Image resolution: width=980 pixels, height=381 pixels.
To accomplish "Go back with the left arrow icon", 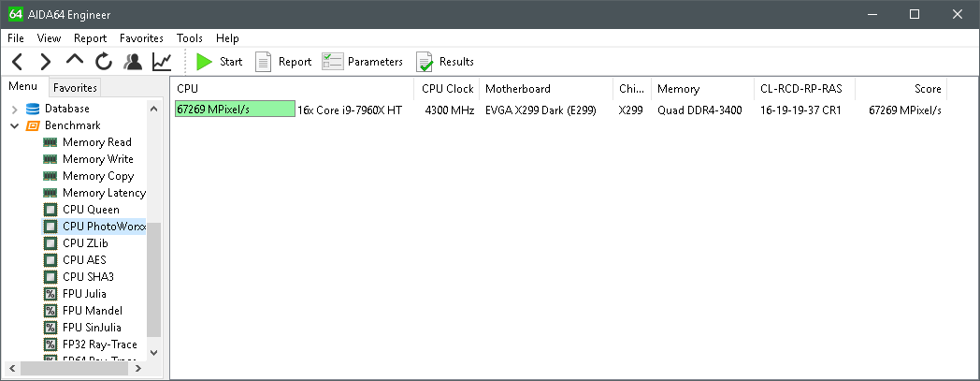I will pyautogui.click(x=18, y=61).
